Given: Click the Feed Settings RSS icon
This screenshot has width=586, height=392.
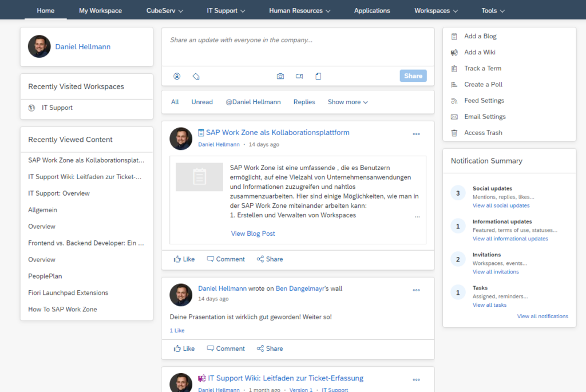Looking at the screenshot, I should pos(454,101).
